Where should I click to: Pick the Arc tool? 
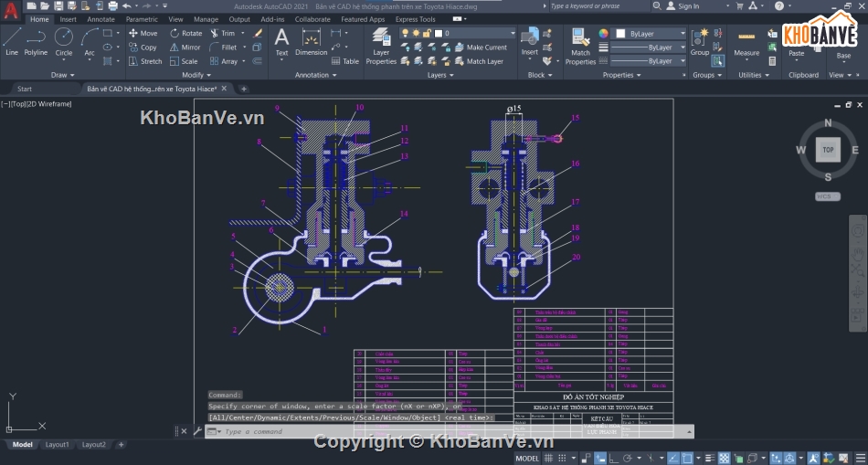pos(90,41)
